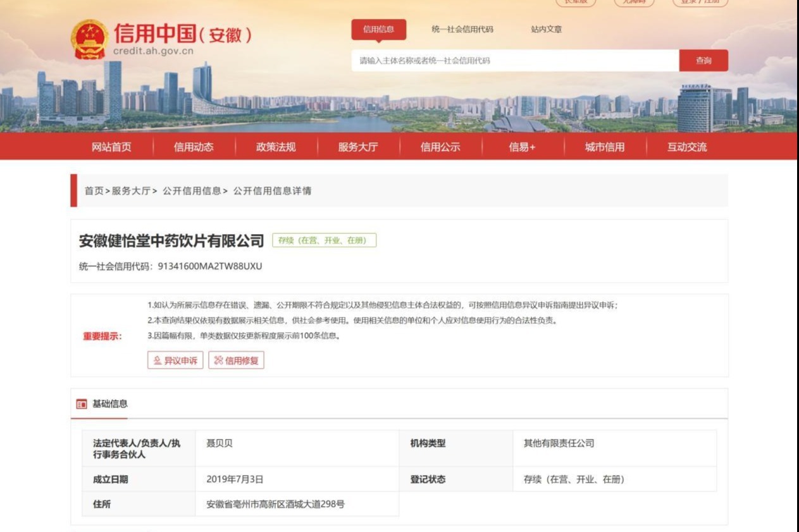Screen dimensions: 799x532
Task: Go to 网站首页 in the navigation bar
Action: tap(112, 147)
